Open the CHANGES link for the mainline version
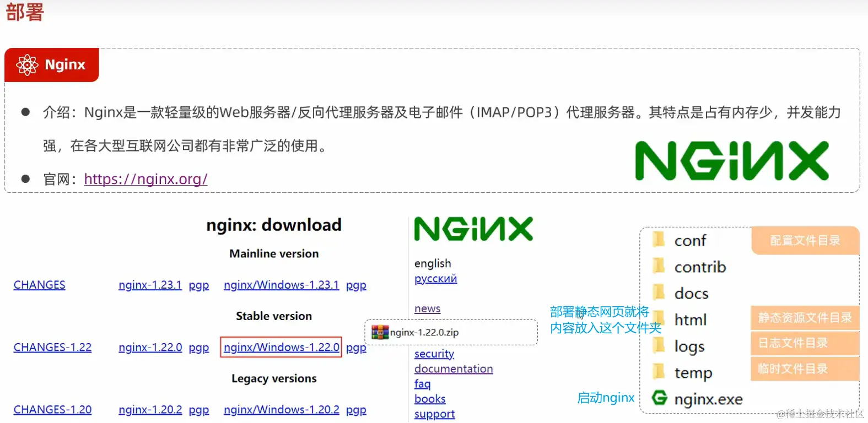 (x=40, y=285)
